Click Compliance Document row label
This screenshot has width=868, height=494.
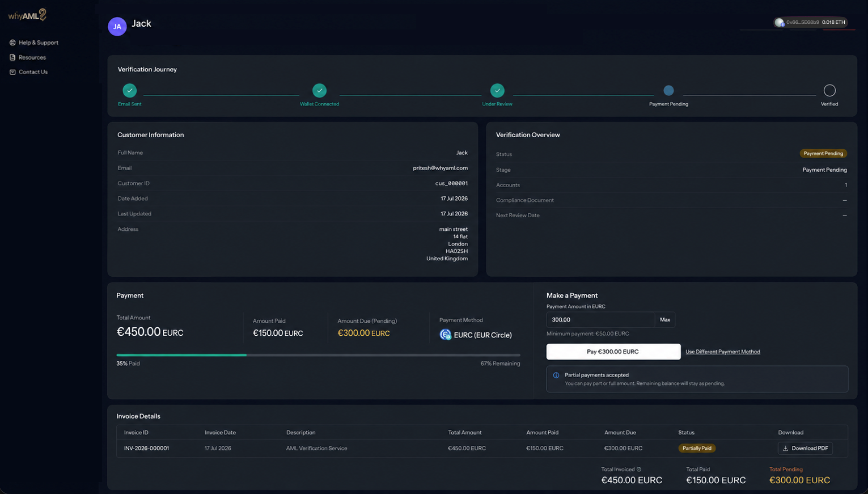(525, 200)
